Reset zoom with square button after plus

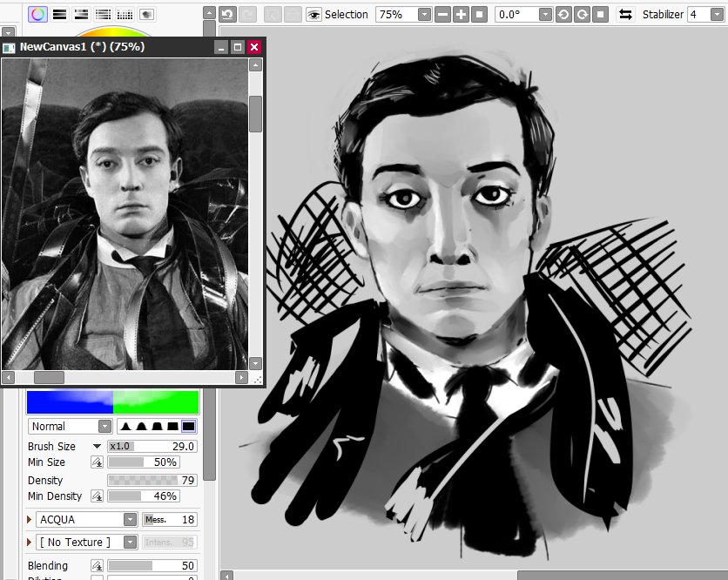point(479,15)
